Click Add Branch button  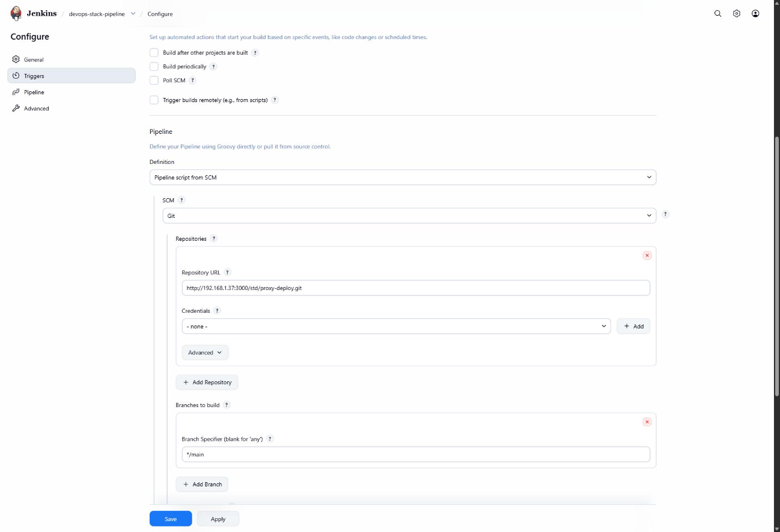tap(202, 484)
